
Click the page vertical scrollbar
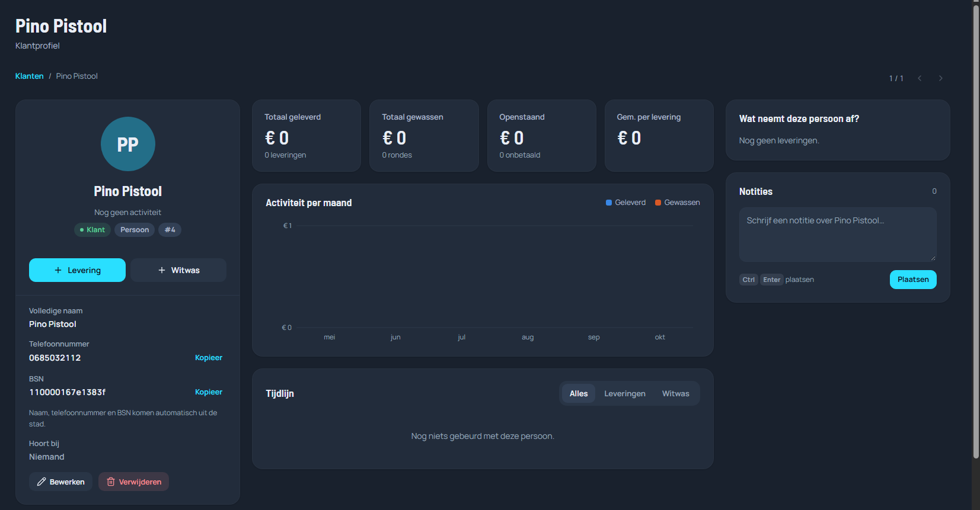click(976, 231)
